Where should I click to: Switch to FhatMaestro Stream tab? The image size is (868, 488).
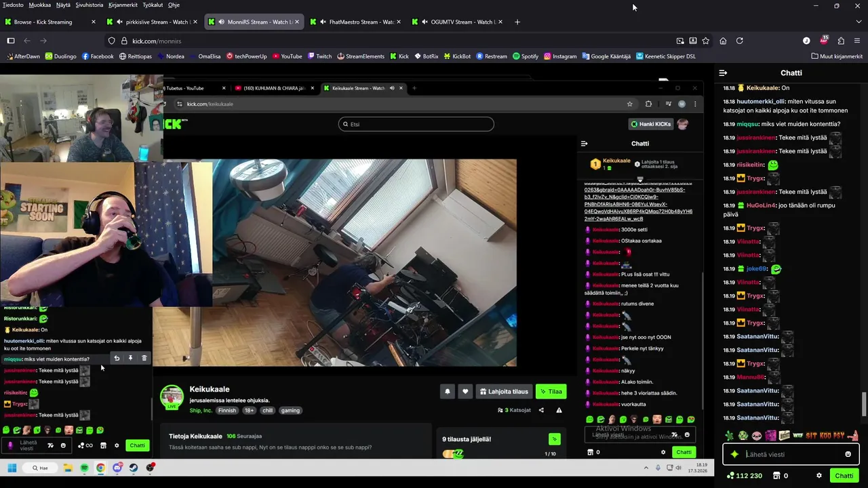point(355,22)
